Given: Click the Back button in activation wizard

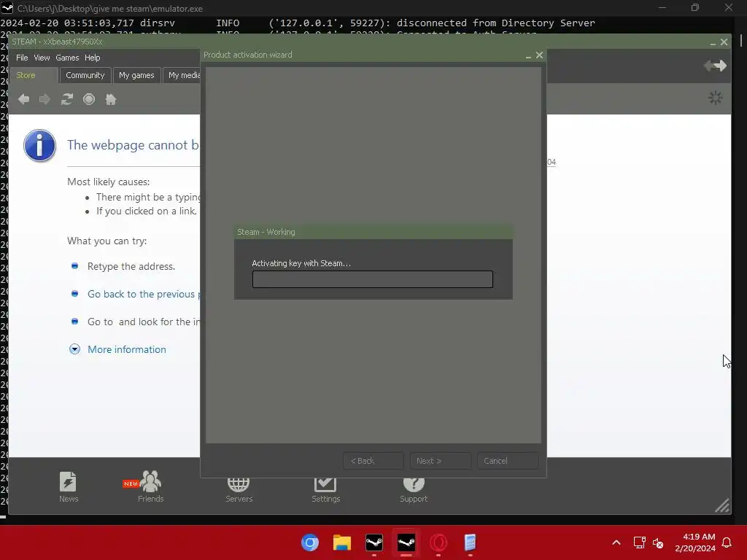Looking at the screenshot, I should [373, 461].
